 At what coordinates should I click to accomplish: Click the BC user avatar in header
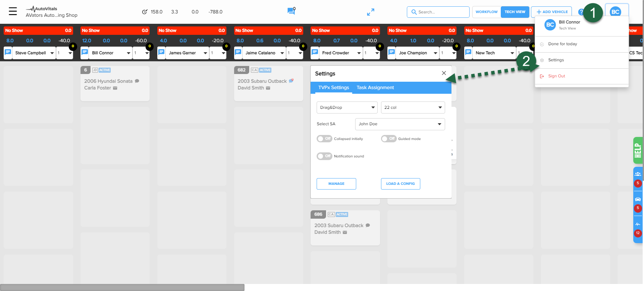[615, 12]
